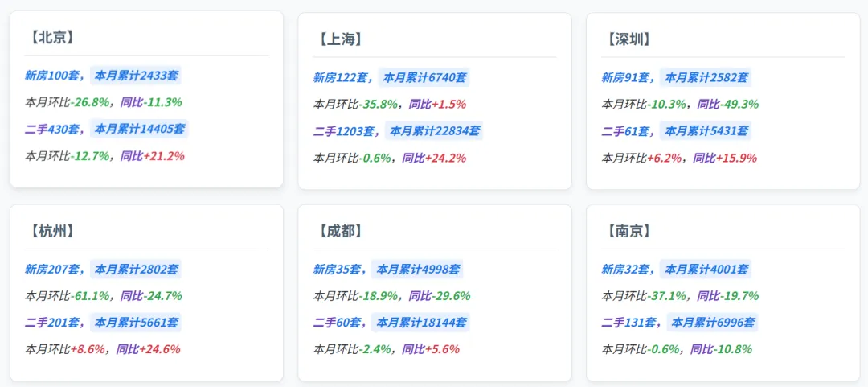868x387 pixels.
Task: Click the 【南京】 card heading
Action: (626, 231)
